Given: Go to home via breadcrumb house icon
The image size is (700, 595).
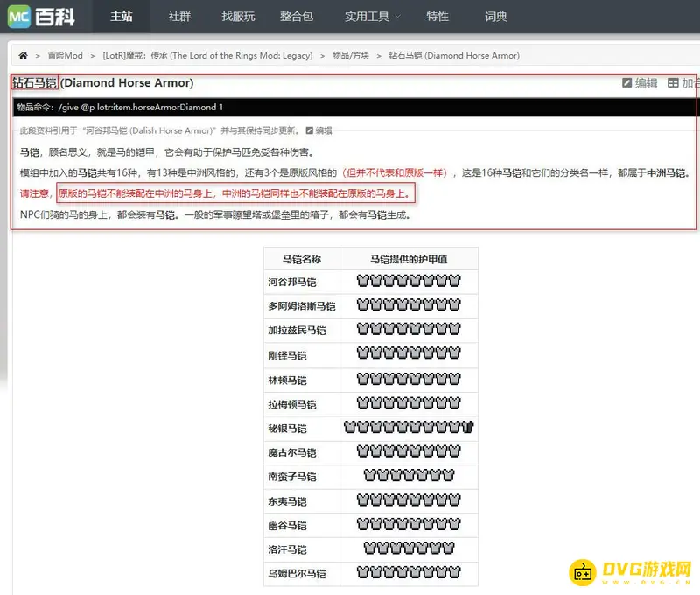Looking at the screenshot, I should click(23, 55).
